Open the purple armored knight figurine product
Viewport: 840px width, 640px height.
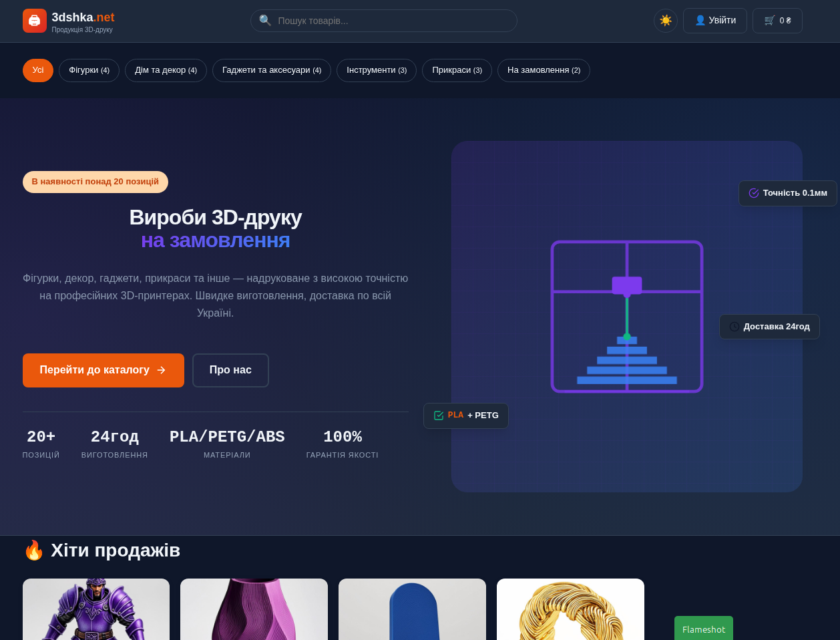point(96,609)
